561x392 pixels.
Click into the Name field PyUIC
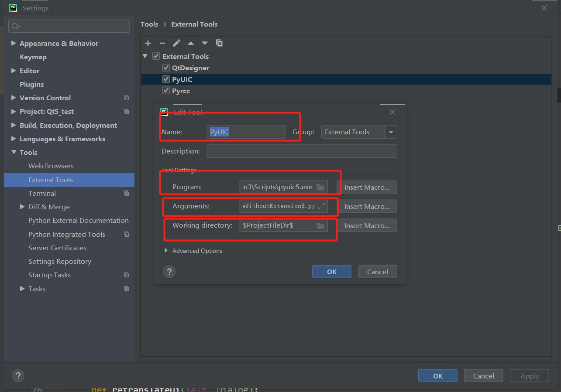246,132
